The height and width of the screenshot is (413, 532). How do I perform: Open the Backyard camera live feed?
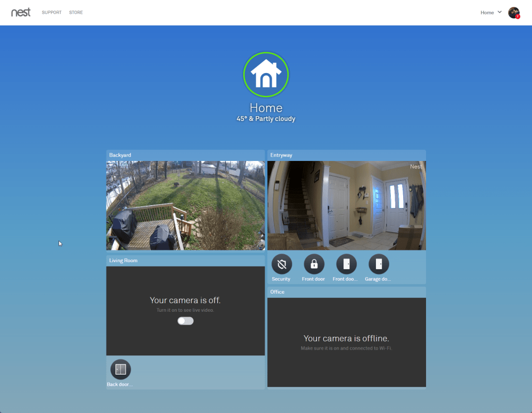(185, 205)
